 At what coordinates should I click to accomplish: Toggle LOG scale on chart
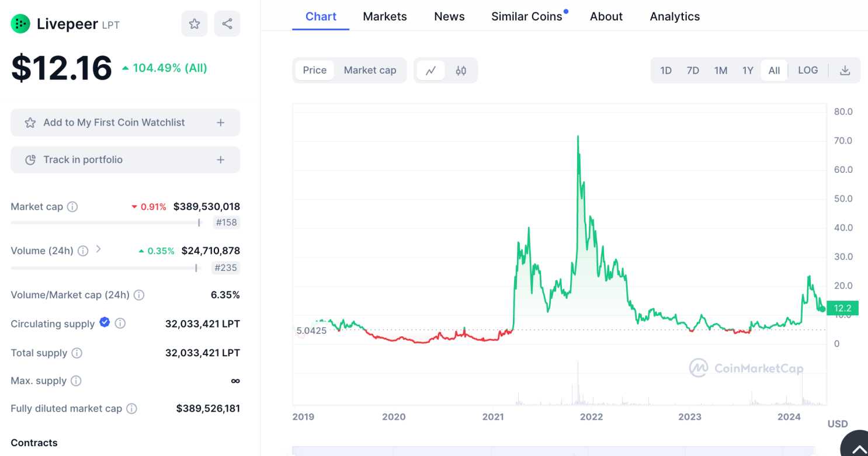click(x=808, y=70)
